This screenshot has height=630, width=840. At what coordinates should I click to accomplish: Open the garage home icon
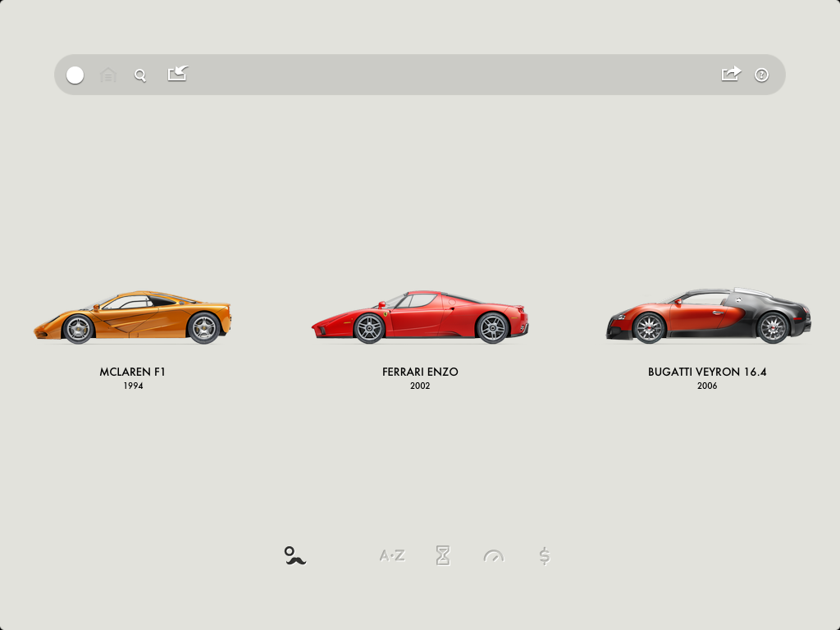pos(108,75)
